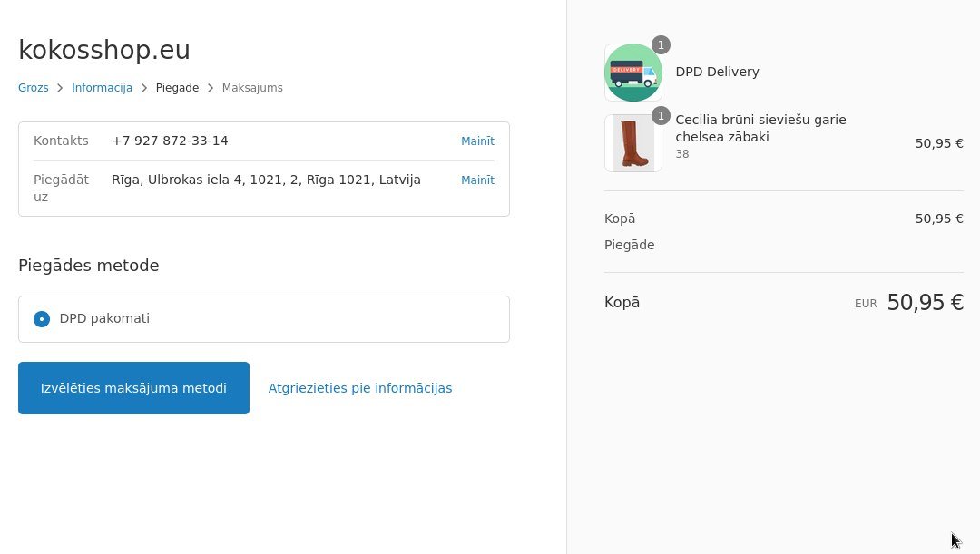Click the brown boots product thumbnail
Viewport: 980px width, 554px height.
pos(632,143)
